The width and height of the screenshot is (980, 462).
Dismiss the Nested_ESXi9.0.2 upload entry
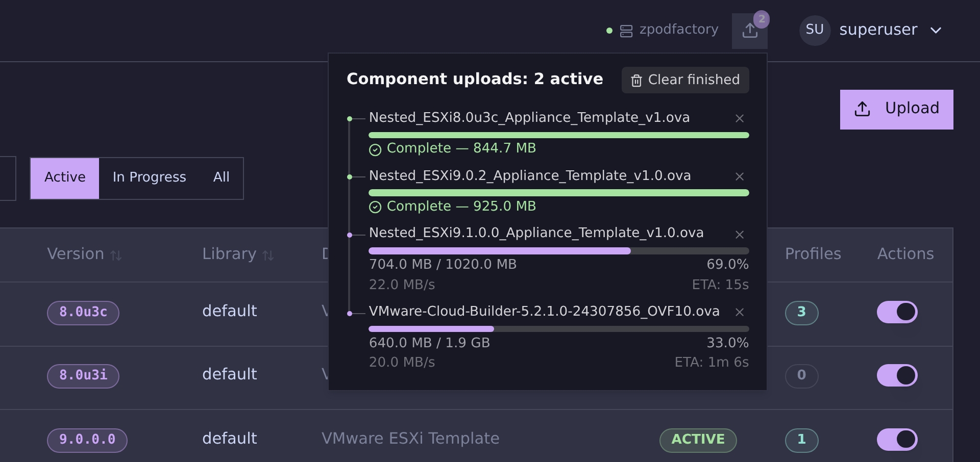click(x=739, y=176)
